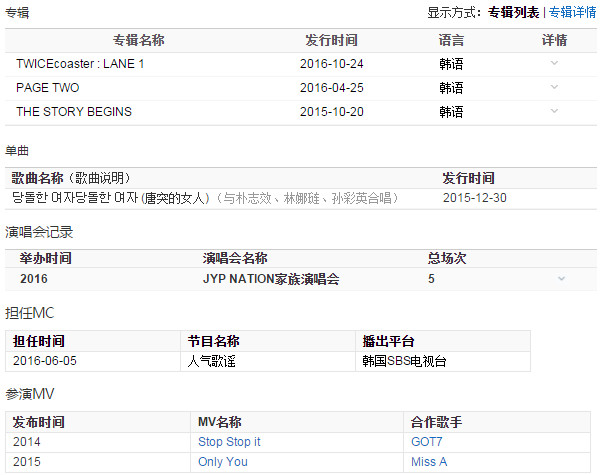This screenshot has height=475, width=600.
Task: Click the 演唱会记录 section heading
Action: [39, 232]
